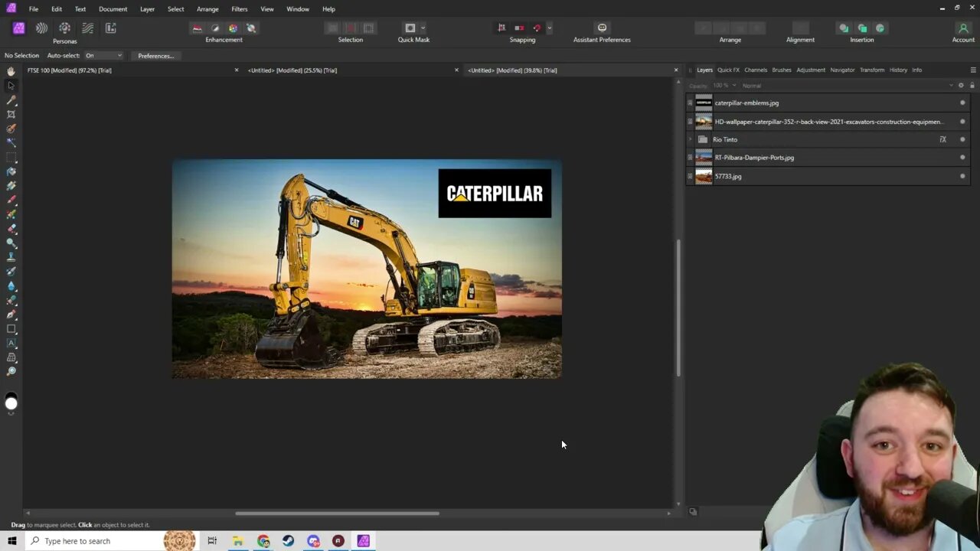Toggle Insert Behind Selection button

click(844, 28)
